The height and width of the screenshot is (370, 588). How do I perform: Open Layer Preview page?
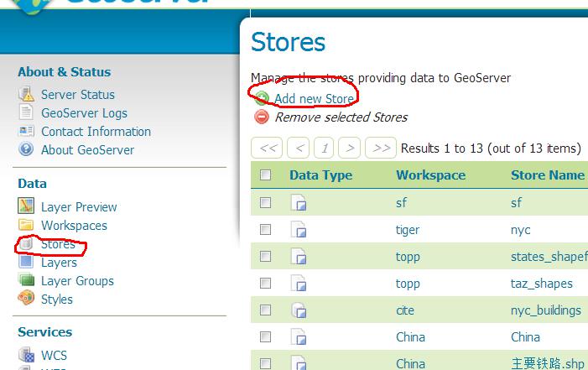pyautogui.click(x=79, y=206)
